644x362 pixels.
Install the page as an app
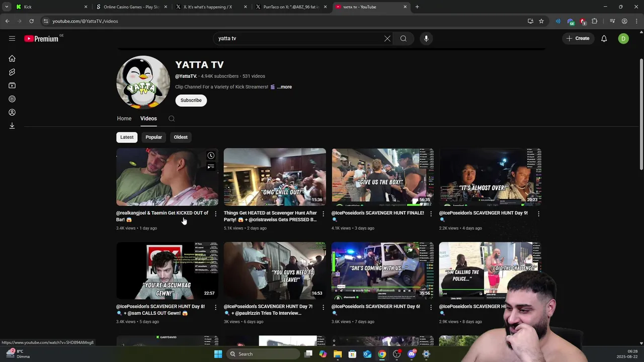[530, 21]
